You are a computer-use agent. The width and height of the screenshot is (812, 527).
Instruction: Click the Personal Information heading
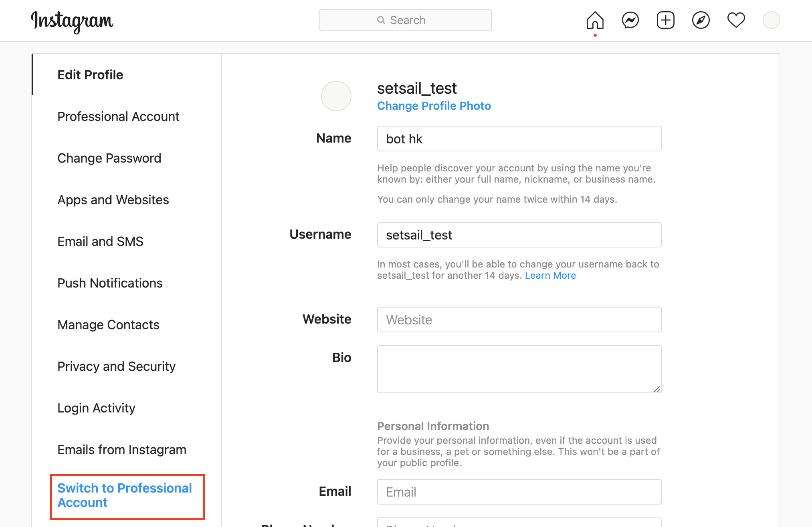(433, 426)
